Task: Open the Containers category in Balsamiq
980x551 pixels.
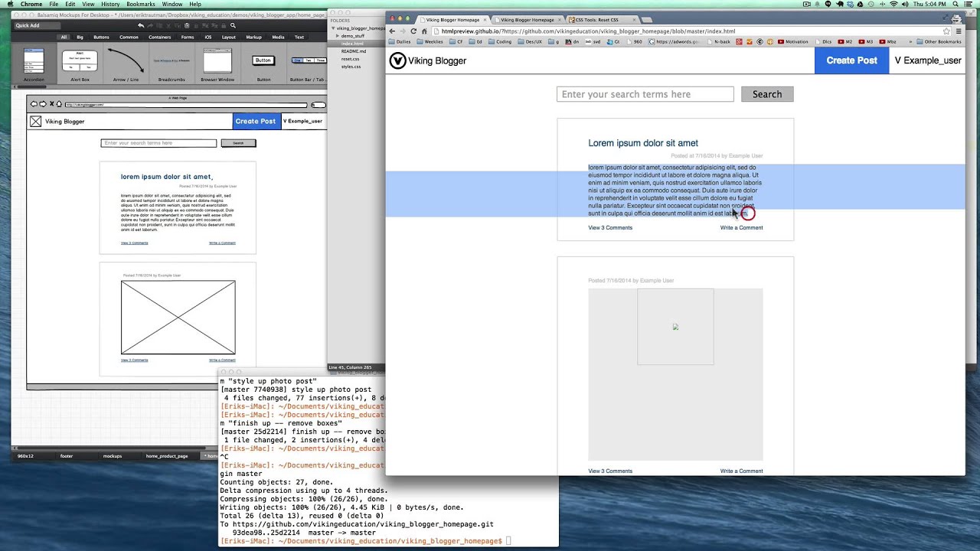Action: [160, 37]
